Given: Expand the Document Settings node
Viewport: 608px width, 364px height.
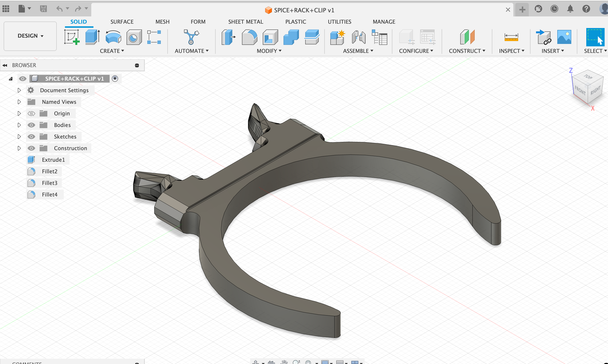Looking at the screenshot, I should [x=19, y=90].
